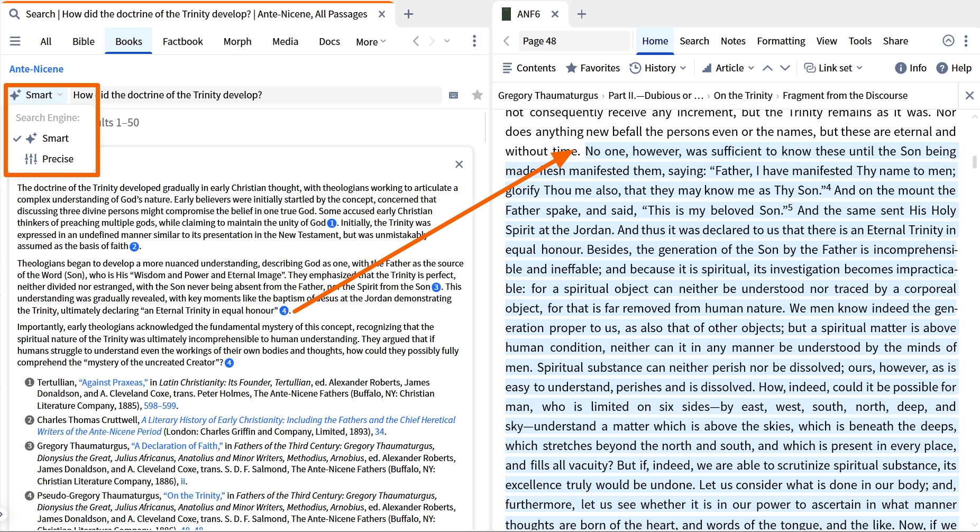The height and width of the screenshot is (532, 980).
Task: Go forward in search history
Action: (432, 41)
